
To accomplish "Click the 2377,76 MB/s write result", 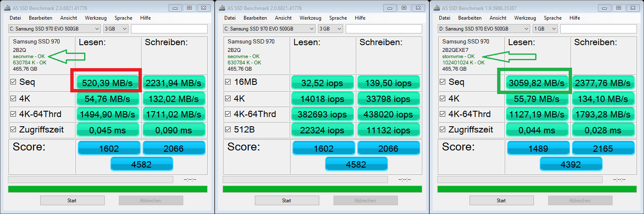I will tap(603, 83).
